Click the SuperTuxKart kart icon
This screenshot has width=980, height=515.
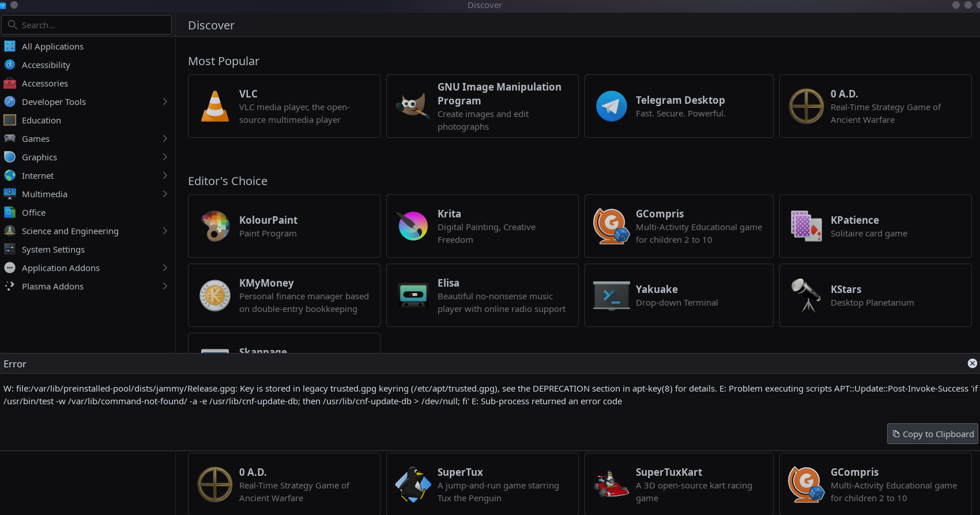(x=612, y=484)
